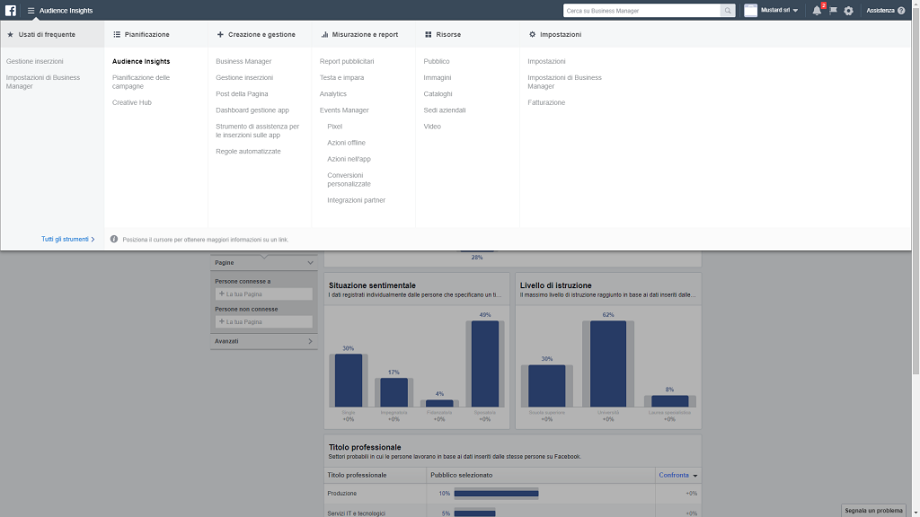920x517 pixels.
Task: Click the gear icon beside Impostazioni header
Action: pos(532,35)
